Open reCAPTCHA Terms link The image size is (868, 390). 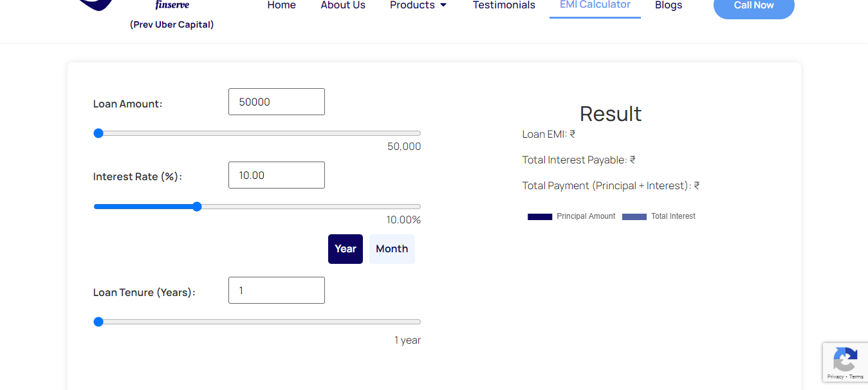(856, 376)
